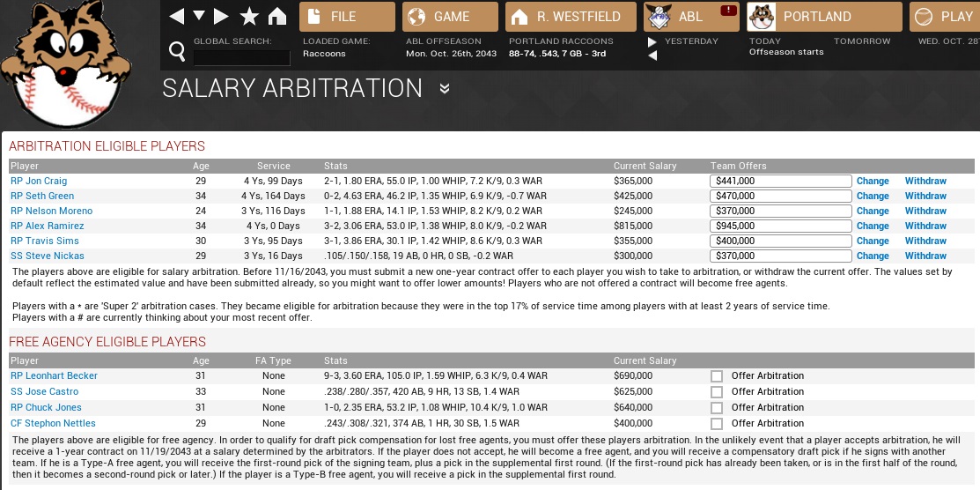Click the Team Offers column header
Image resolution: width=980 pixels, height=490 pixels.
click(x=738, y=166)
